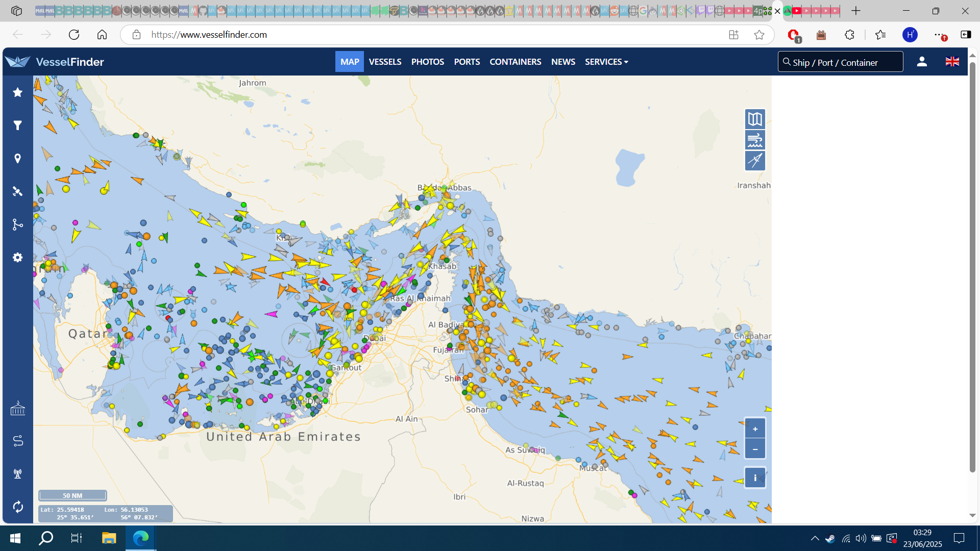980x551 pixels.
Task: Open the satellite icon in the sidebar
Action: [x=18, y=191]
